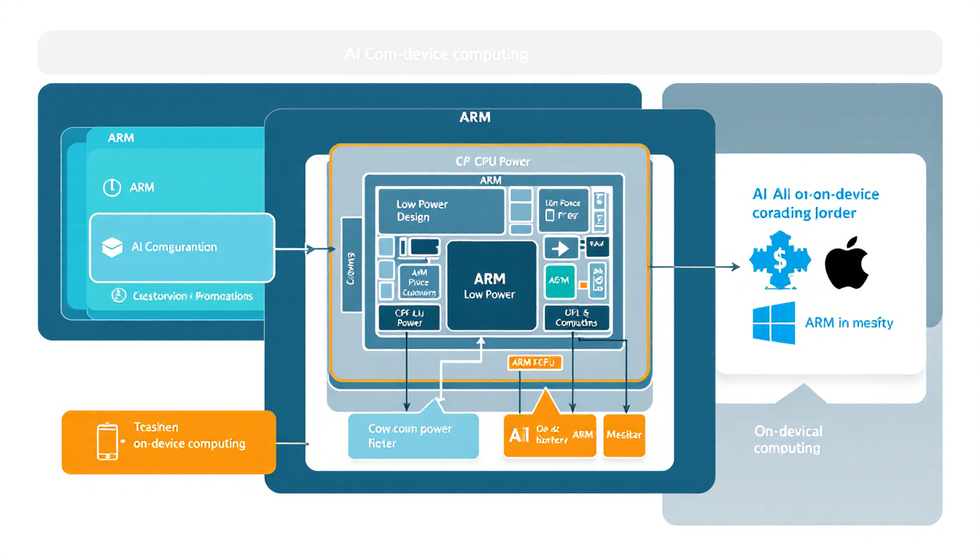
Task: Select the ARM header tab of the chip diagram
Action: (x=491, y=179)
